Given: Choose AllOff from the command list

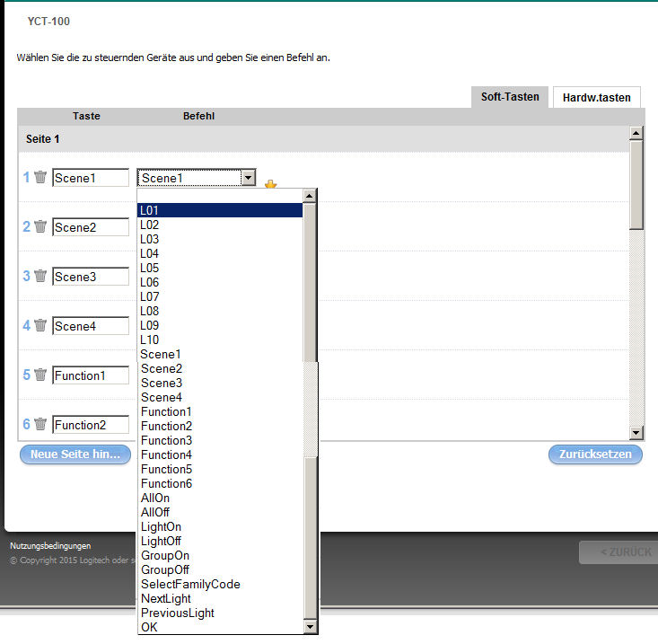Looking at the screenshot, I should (x=155, y=512).
